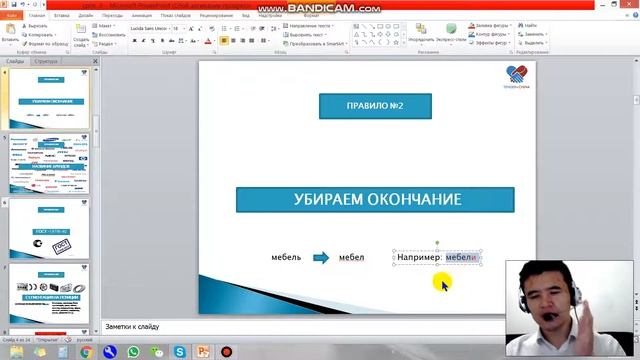Decrease the list indent level

253,29
